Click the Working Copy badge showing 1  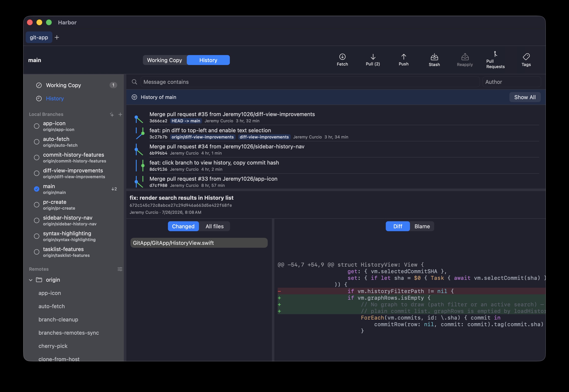pyautogui.click(x=113, y=85)
